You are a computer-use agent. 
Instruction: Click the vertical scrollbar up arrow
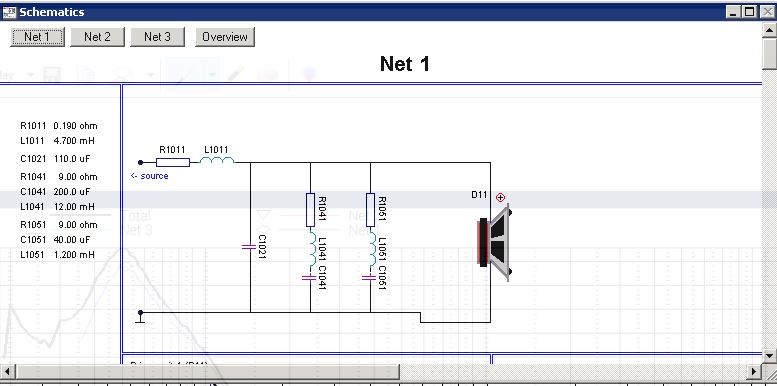(x=770, y=29)
